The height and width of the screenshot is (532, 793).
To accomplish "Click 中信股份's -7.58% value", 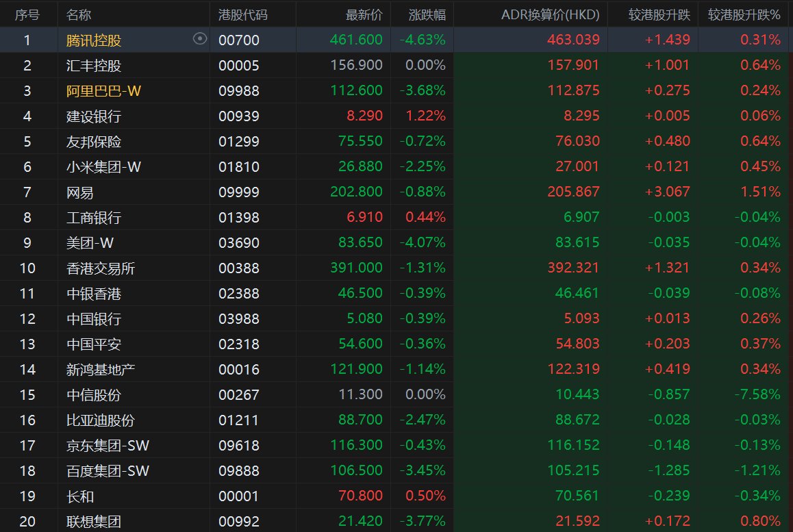I will (757, 394).
